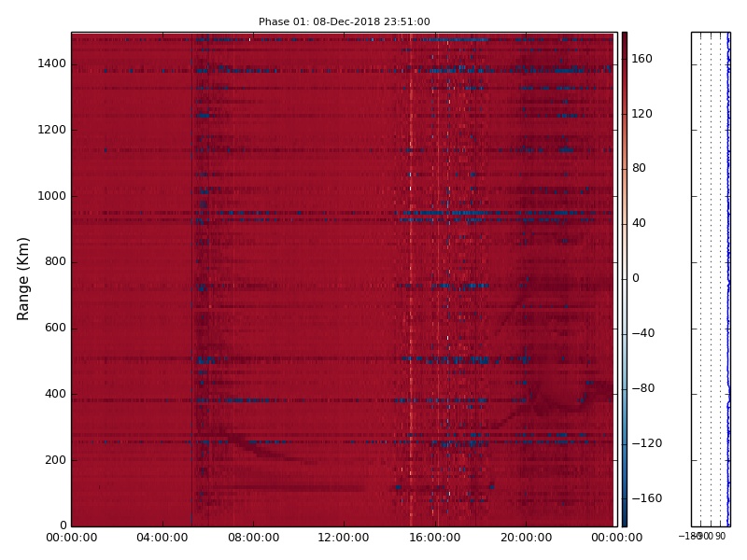Click the y-axis tick label 600

55,329
